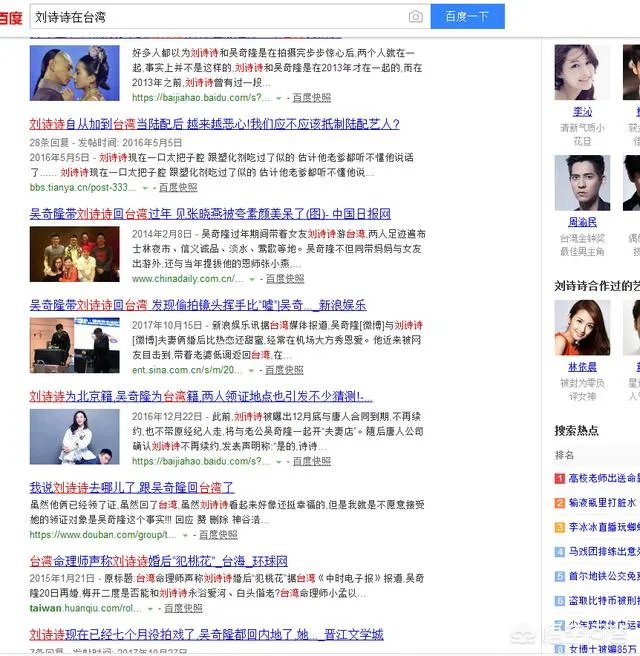
Task: Open 百度快照 for the first baijiahao result
Action: [312, 97]
